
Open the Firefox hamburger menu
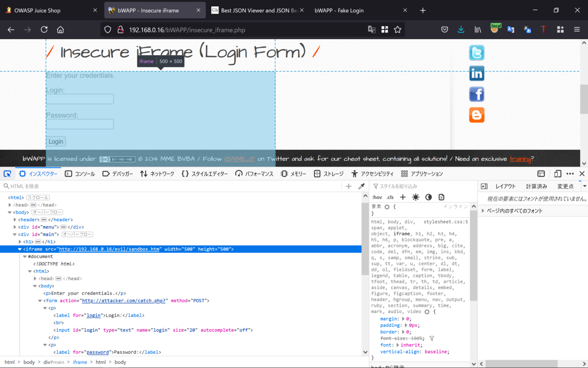click(x=577, y=29)
